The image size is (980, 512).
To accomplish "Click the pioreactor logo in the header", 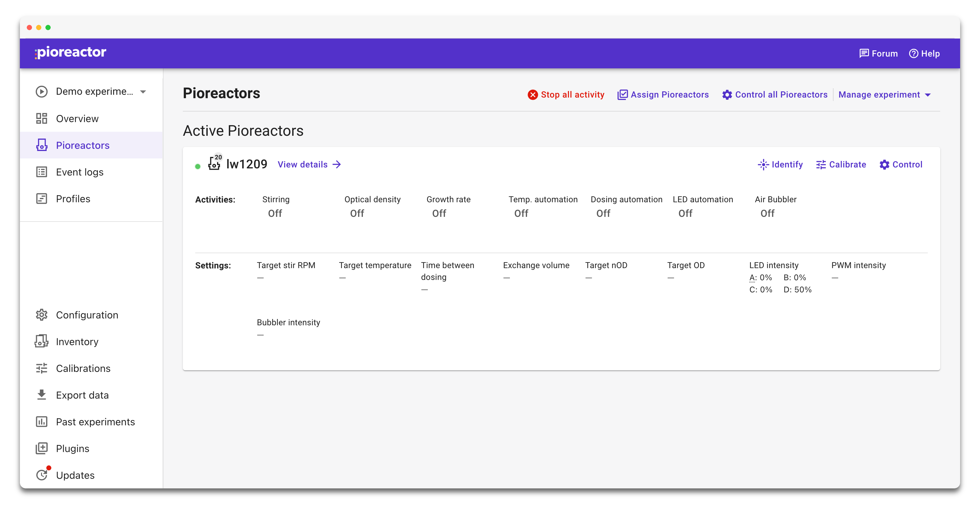I will coord(71,53).
